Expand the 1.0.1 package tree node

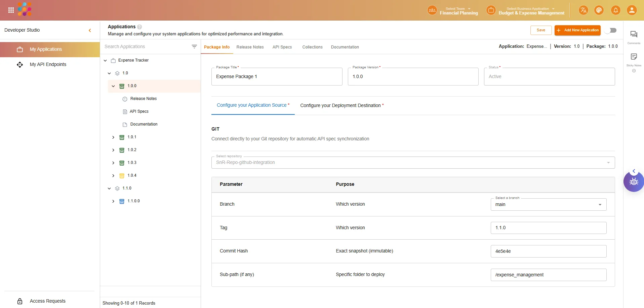coord(113,137)
